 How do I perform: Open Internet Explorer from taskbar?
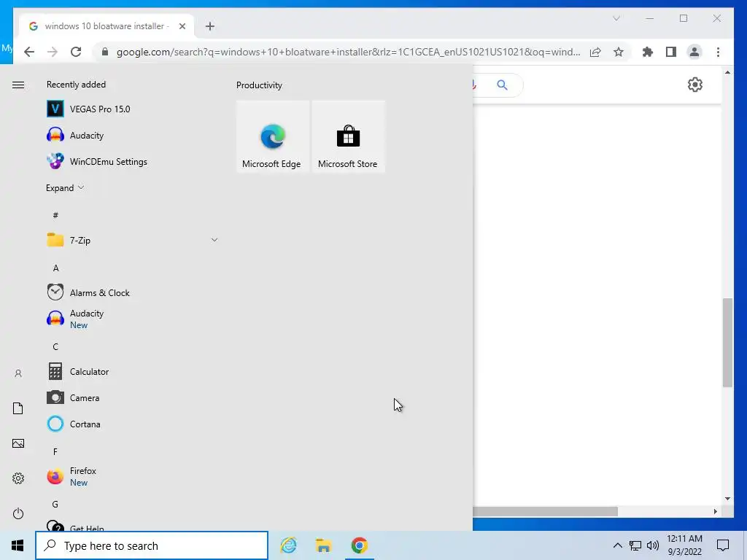point(288,545)
